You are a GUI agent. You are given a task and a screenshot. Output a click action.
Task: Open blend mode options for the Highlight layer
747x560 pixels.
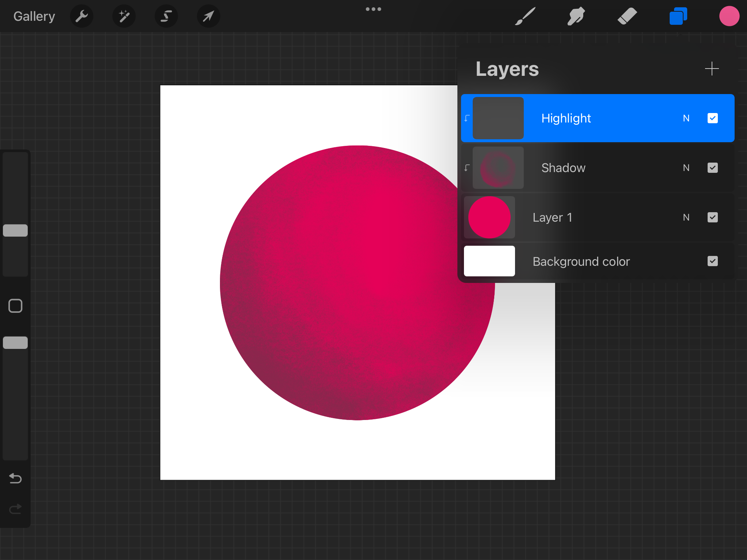(686, 118)
